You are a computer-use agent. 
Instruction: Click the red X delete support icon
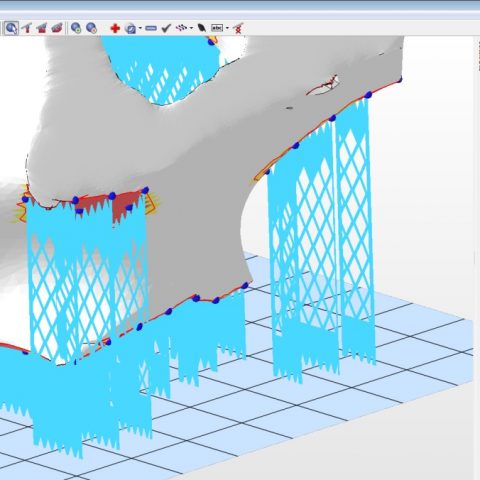238,28
